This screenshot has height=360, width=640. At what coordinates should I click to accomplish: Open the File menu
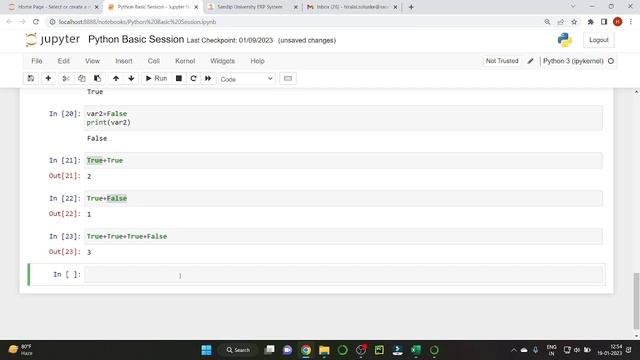[x=37, y=61]
